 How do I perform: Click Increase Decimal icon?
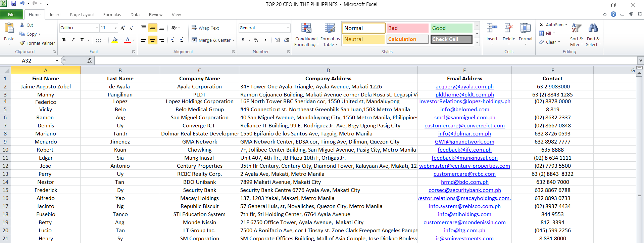point(278,40)
